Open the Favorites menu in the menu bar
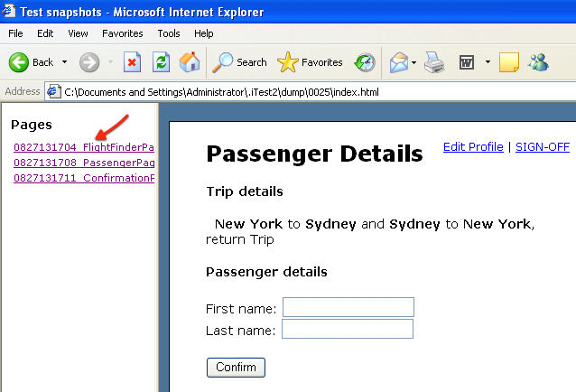This screenshot has width=576, height=392. click(122, 33)
